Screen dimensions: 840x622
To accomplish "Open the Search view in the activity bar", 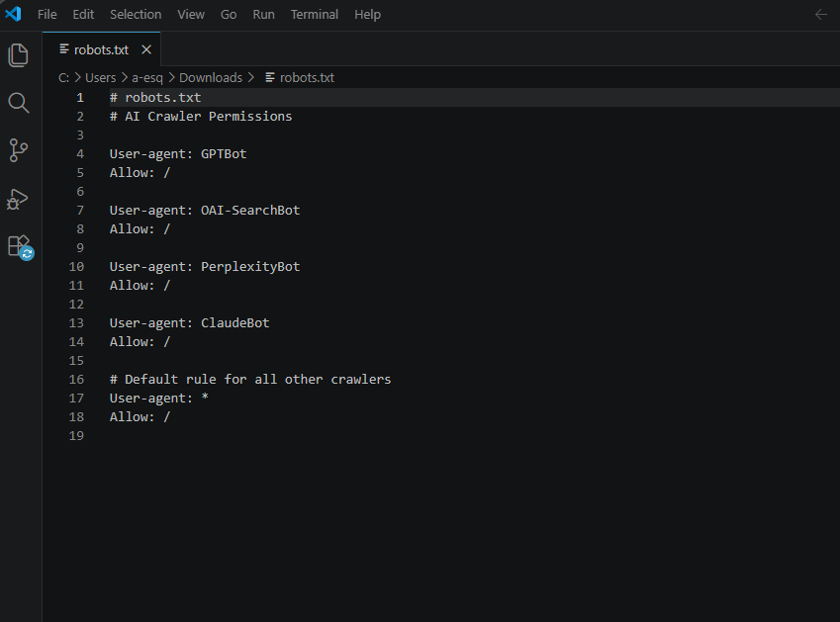I will pos(18,103).
